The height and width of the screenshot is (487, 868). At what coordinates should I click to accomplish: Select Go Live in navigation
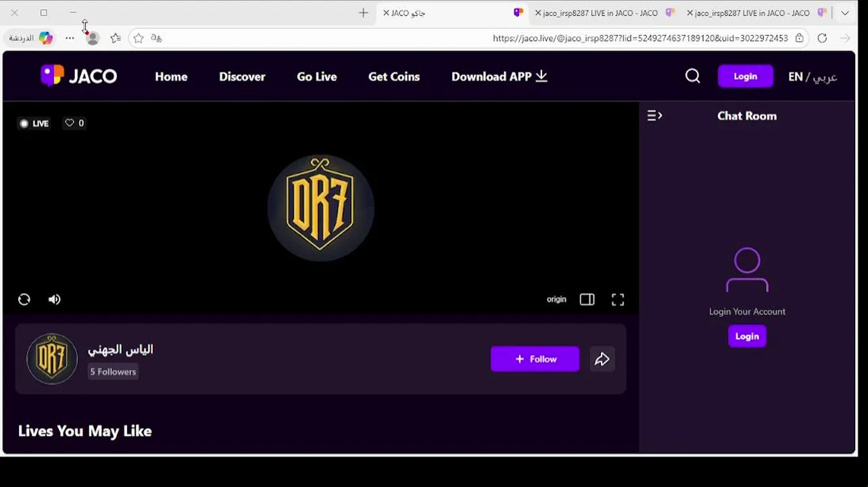coord(316,76)
